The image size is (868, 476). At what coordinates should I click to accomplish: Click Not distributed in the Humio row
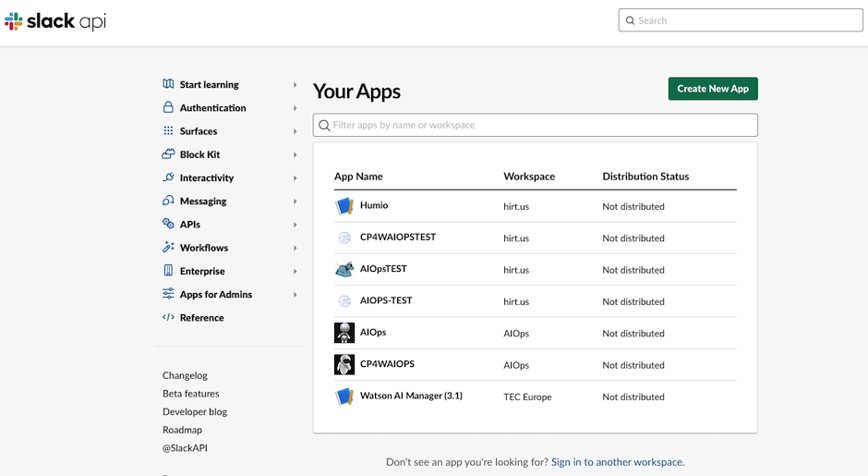tap(633, 206)
